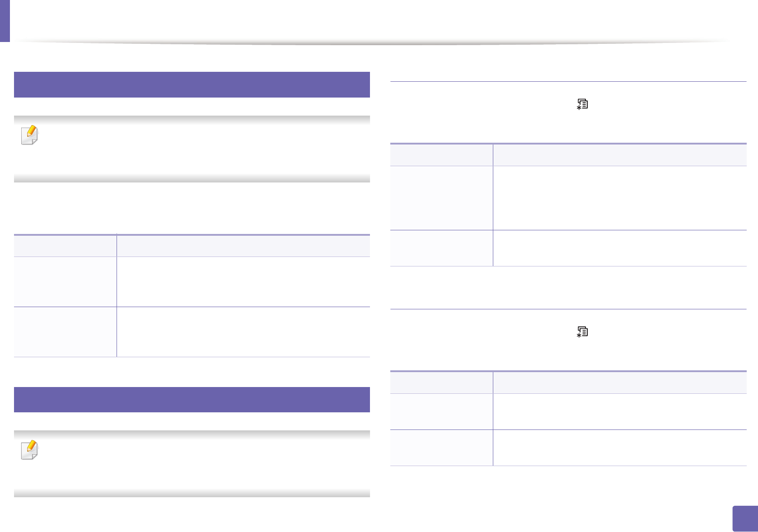Click first body row's narrow cell in left table

coord(65,282)
